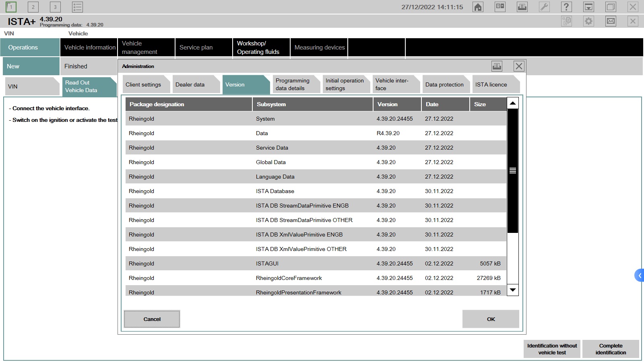Click Complete identification button
Viewport: 644px width, 362px height.
[611, 349]
